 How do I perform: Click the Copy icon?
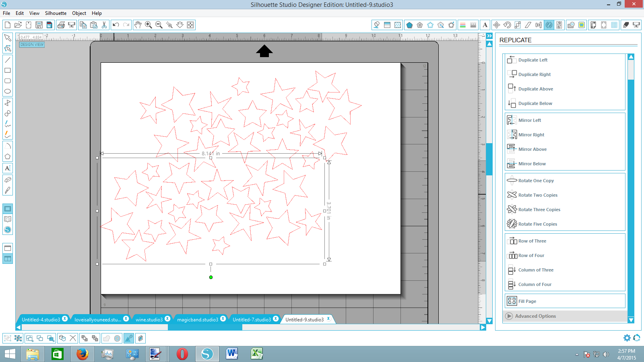[83, 25]
